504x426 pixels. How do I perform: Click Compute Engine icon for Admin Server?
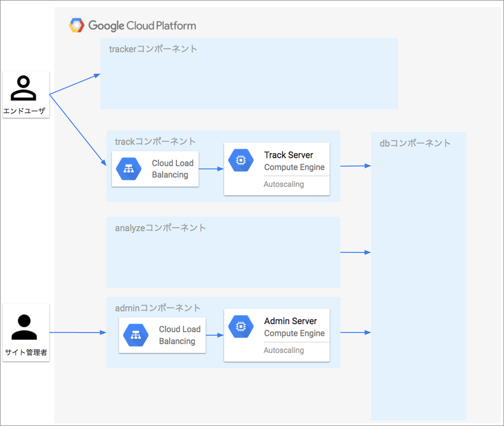click(241, 326)
